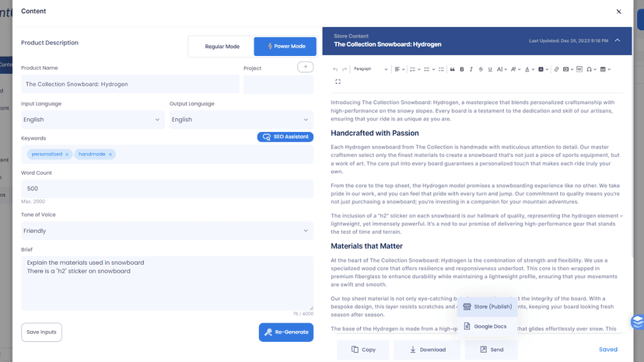
Task: Insert a hyperlink
Action: click(557, 69)
